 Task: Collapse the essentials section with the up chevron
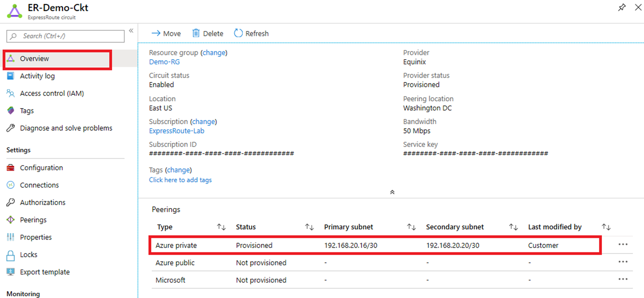tap(392, 192)
